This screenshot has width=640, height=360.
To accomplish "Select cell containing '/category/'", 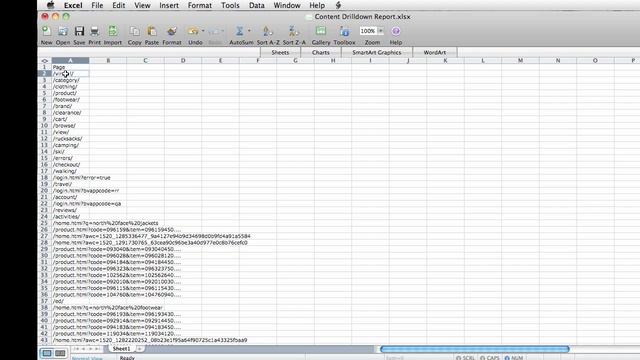I will tap(70, 80).
